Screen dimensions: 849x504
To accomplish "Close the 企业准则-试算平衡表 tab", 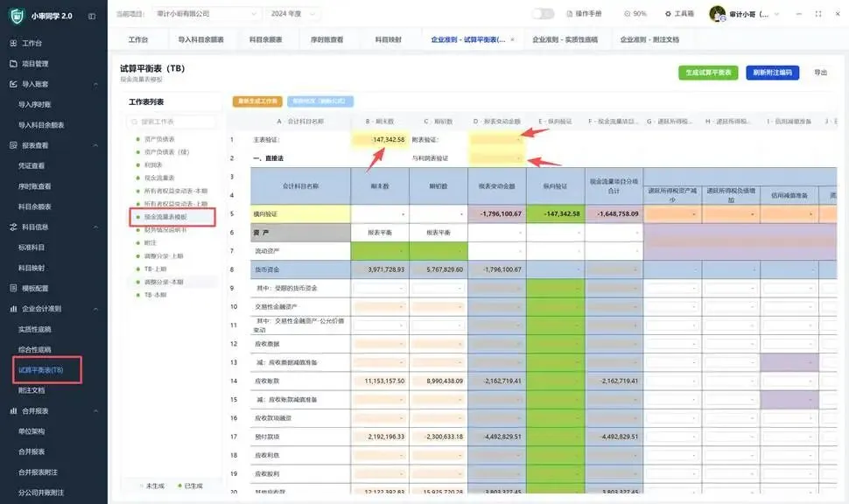I will 512,39.
